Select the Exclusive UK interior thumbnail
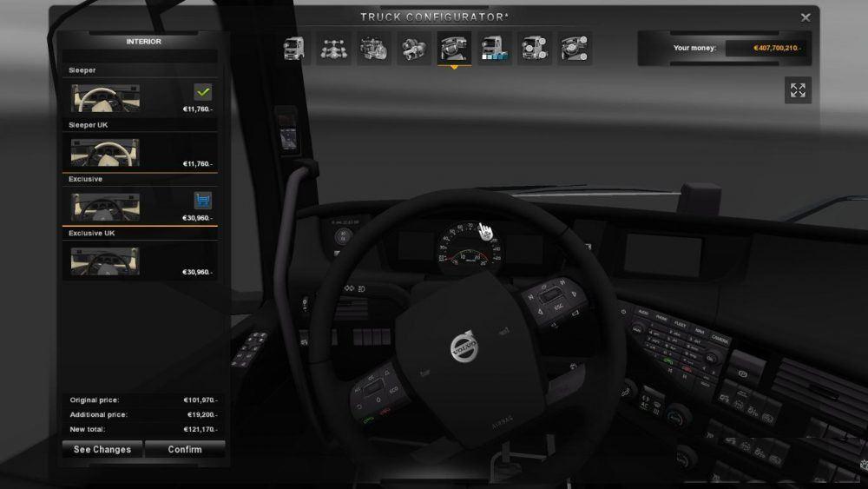 click(x=105, y=261)
